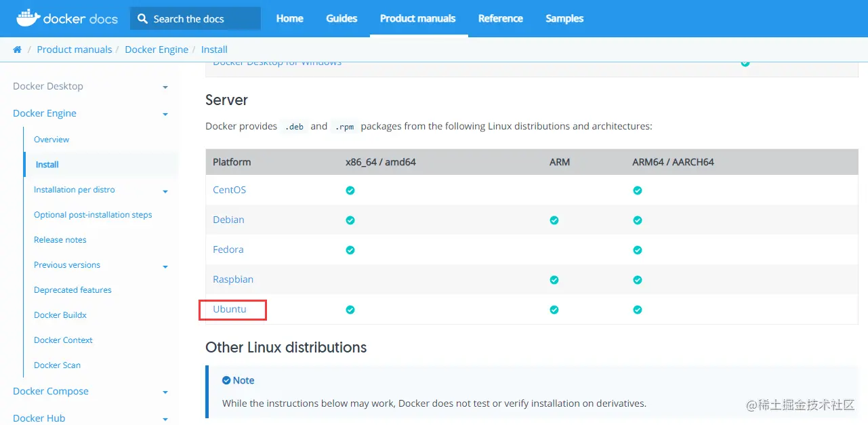Image resolution: width=868 pixels, height=425 pixels.
Task: Open Docker Context in sidebar
Action: pyautogui.click(x=63, y=340)
